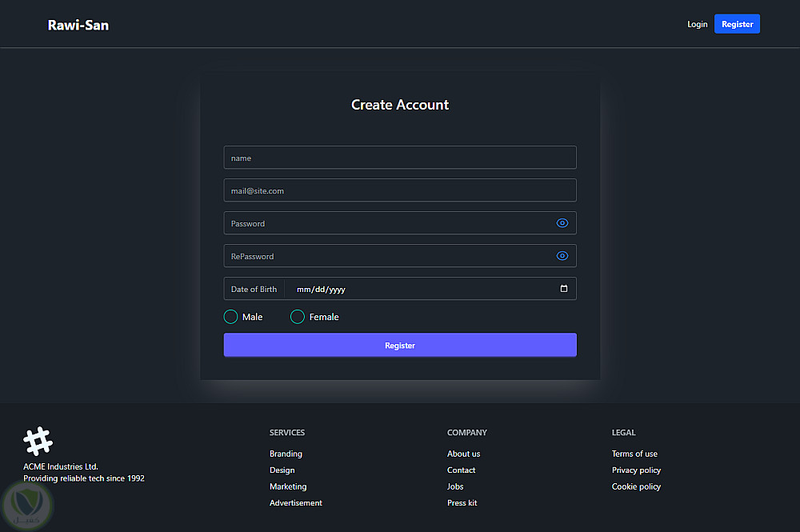Click the Rawi-San site title
Image resolution: width=800 pixels, height=532 pixels.
click(78, 25)
